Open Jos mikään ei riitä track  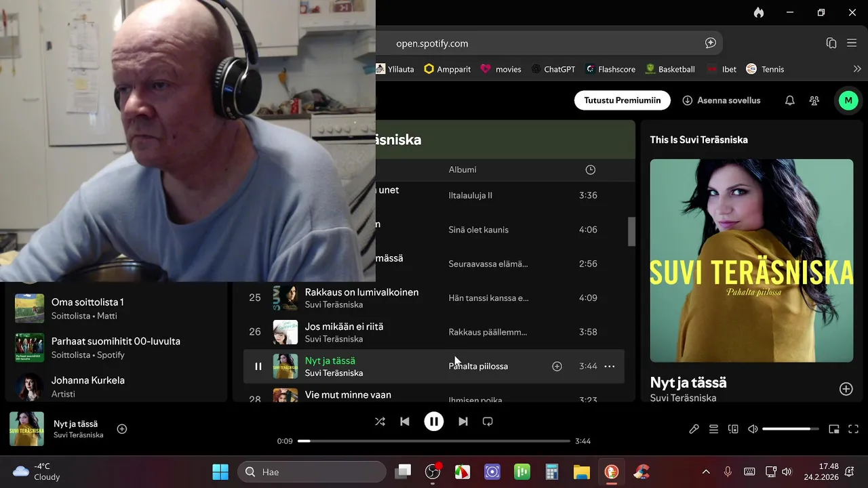coord(344,327)
